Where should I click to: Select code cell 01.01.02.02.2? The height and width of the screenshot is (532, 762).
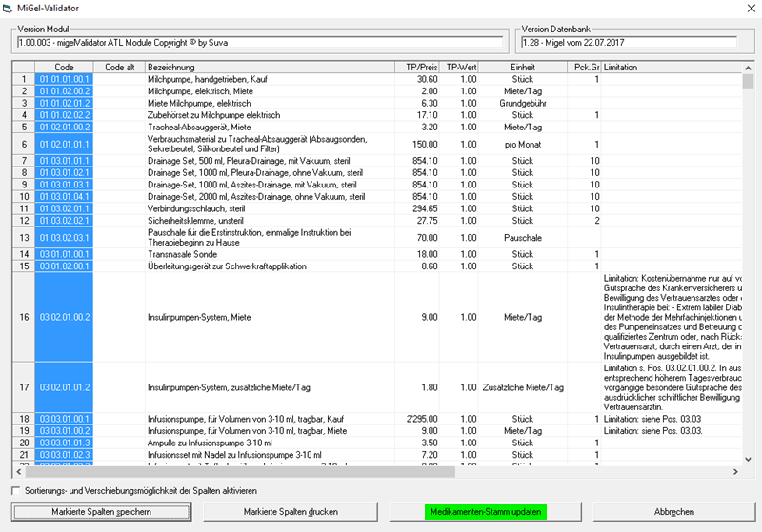[64, 115]
